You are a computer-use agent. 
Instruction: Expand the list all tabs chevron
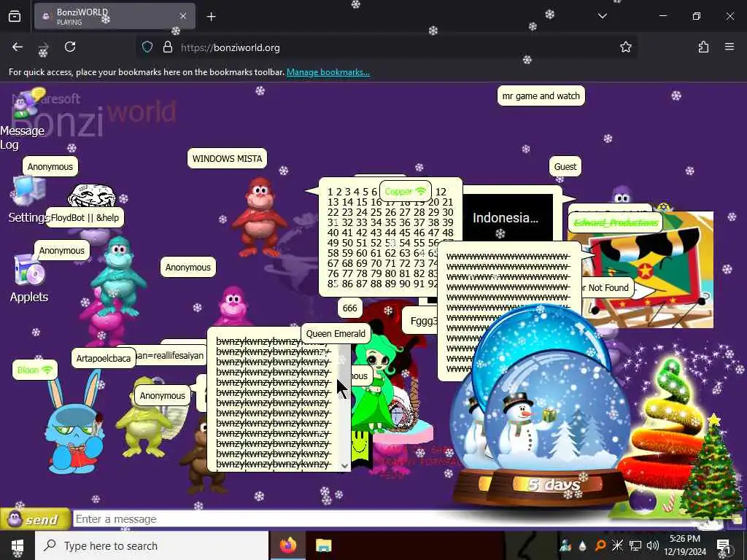603,16
